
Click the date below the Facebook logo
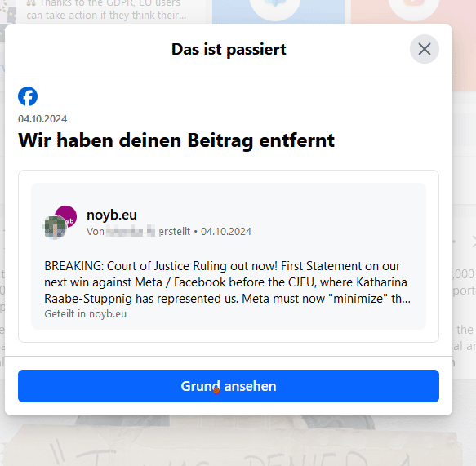(42, 119)
